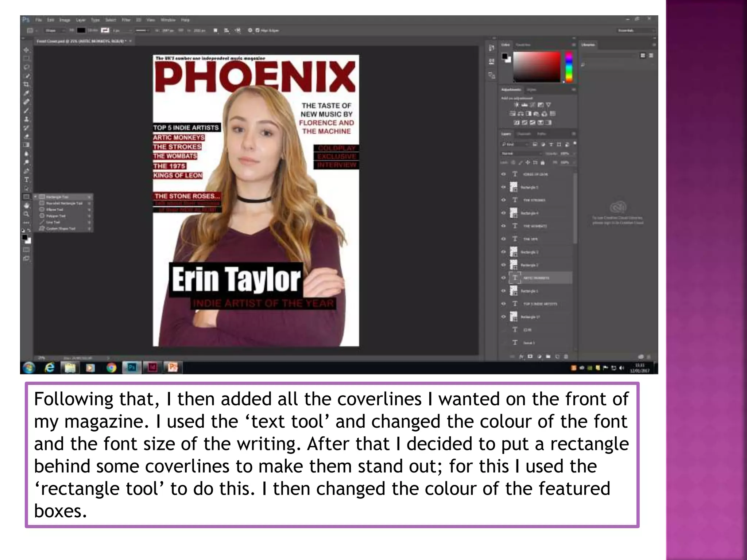Open the Filter menu

click(x=126, y=20)
